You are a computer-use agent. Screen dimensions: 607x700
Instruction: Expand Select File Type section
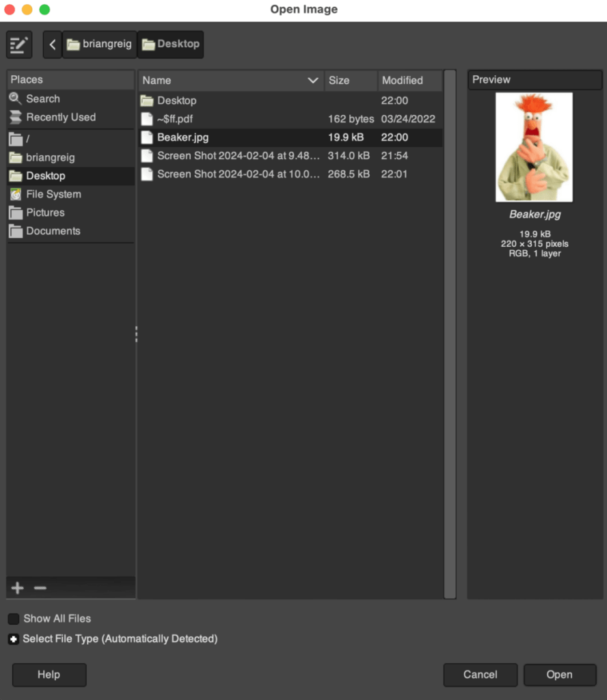click(x=14, y=639)
